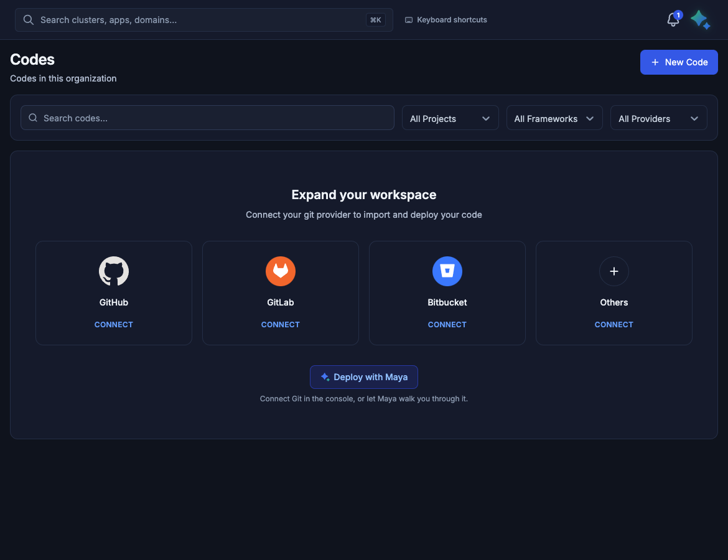The width and height of the screenshot is (728, 560).
Task: Click CONNECT under Bitbucket
Action: (x=447, y=325)
